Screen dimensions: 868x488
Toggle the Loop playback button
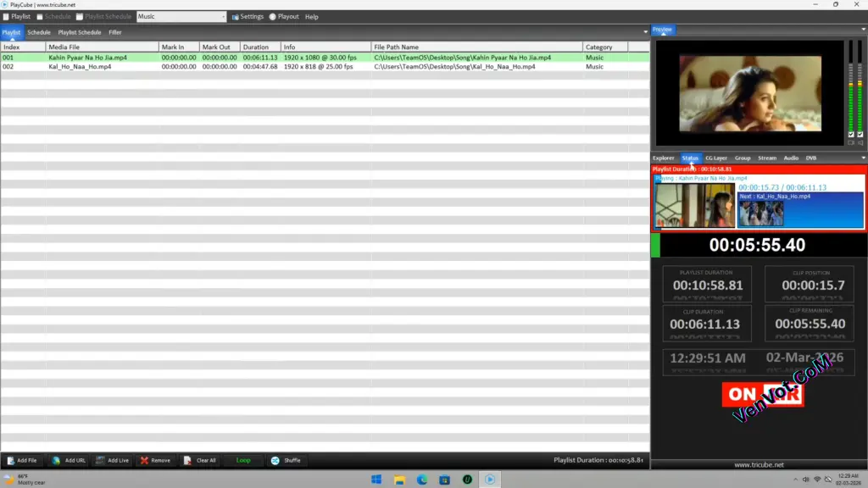click(x=243, y=460)
